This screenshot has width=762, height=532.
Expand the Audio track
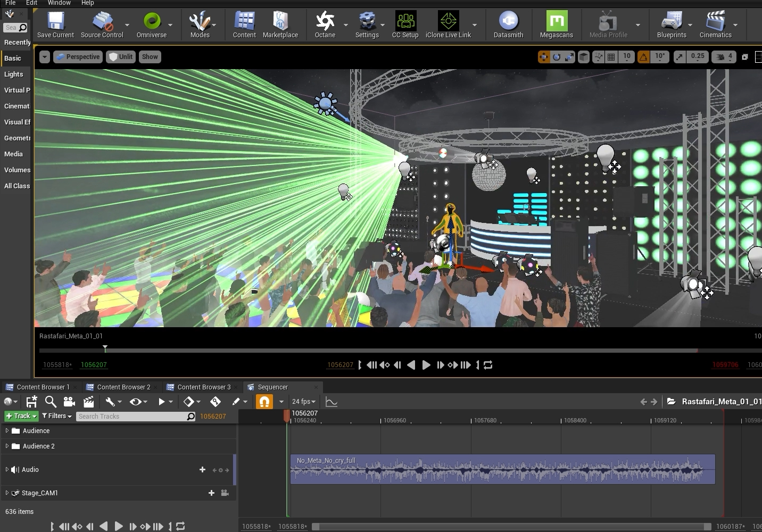tap(7, 469)
